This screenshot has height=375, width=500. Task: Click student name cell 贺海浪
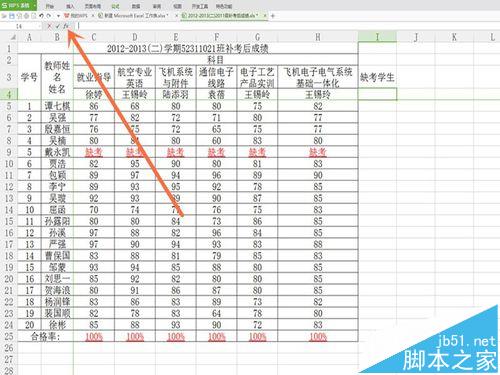tap(57, 290)
